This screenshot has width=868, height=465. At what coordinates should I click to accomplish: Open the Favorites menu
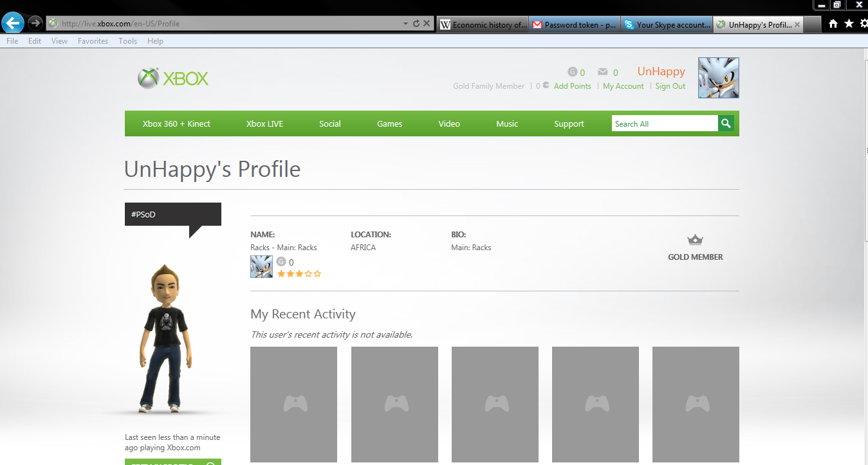[93, 41]
